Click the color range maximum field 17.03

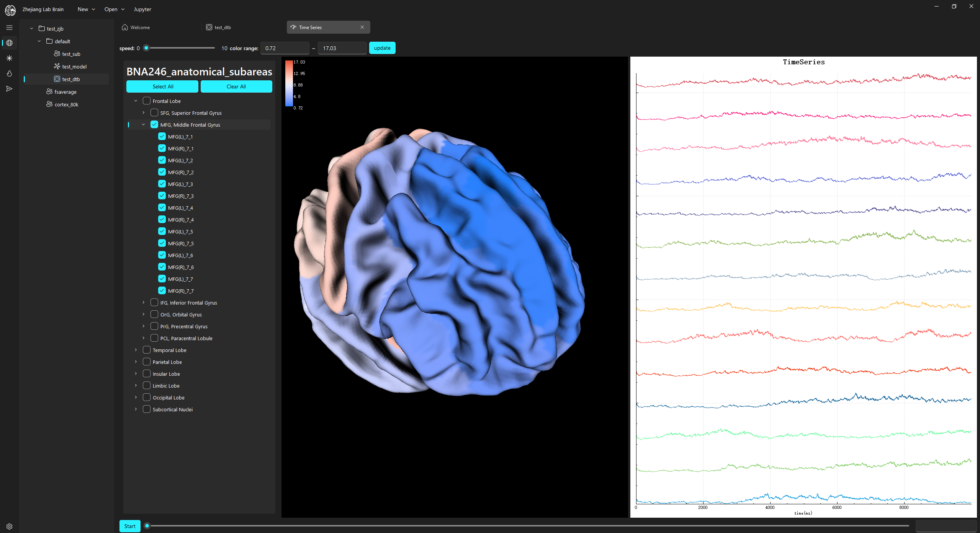point(342,48)
